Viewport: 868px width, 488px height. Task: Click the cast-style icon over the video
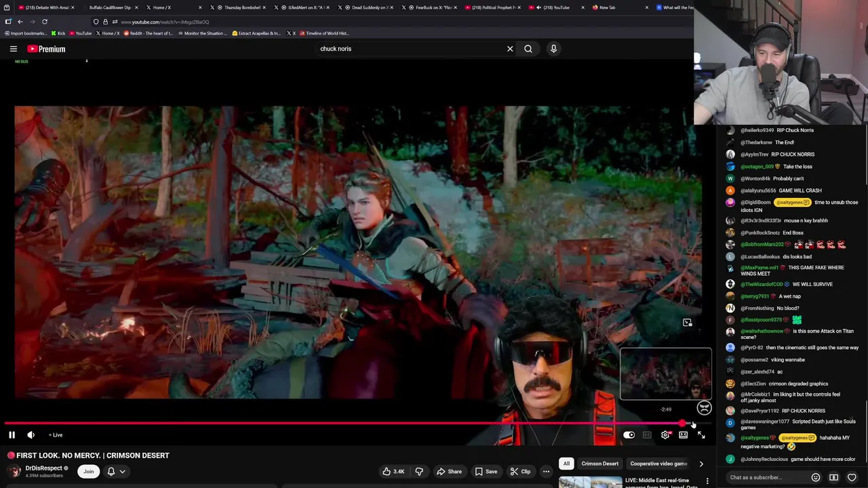(687, 323)
